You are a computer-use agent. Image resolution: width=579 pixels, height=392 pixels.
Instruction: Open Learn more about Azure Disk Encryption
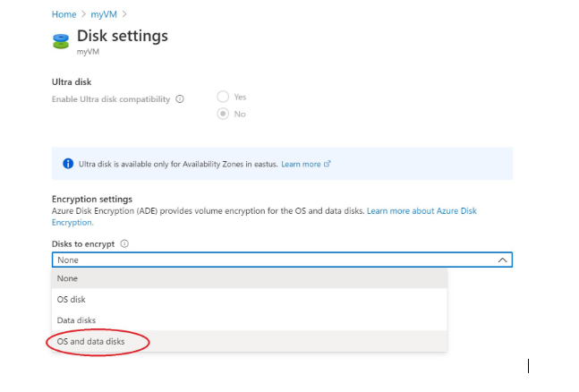[x=264, y=217]
